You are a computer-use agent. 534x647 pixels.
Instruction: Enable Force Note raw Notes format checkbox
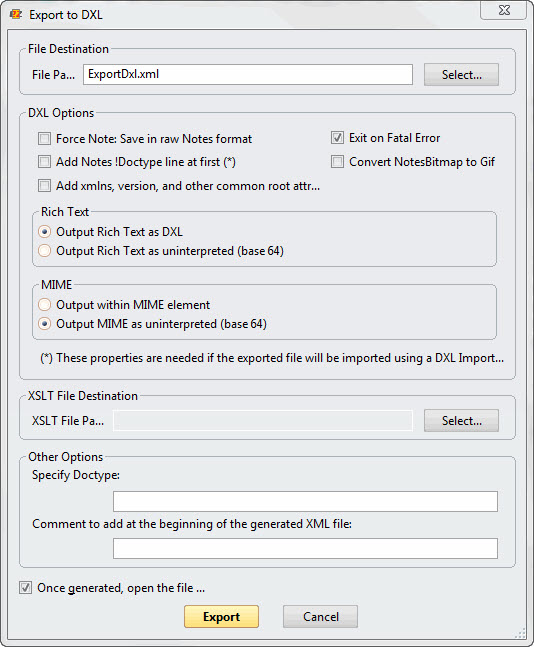[44, 139]
